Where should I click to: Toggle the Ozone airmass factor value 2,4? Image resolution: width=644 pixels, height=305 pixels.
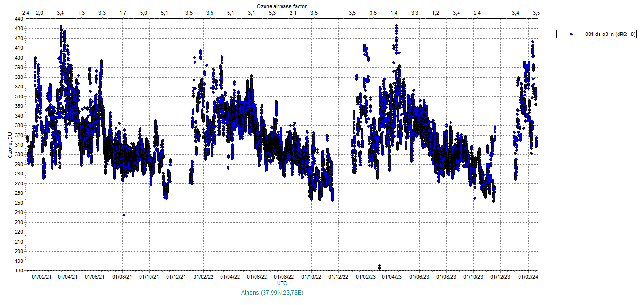pos(25,13)
